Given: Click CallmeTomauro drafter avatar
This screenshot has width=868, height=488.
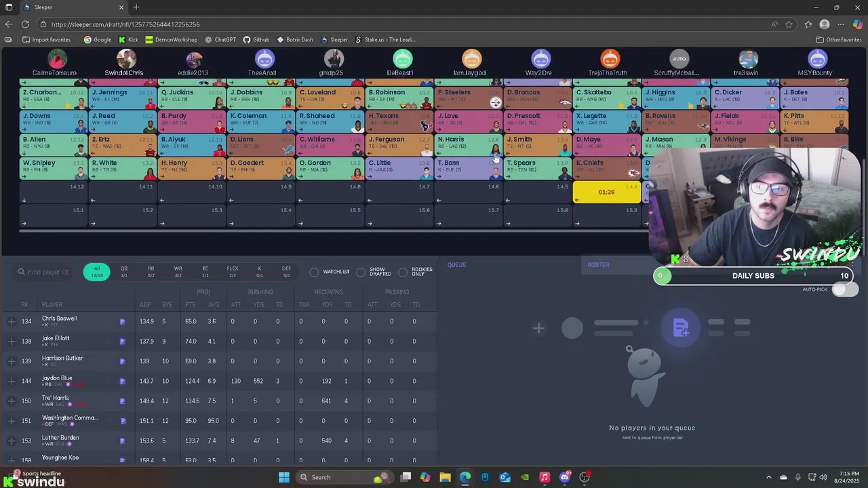Looking at the screenshot, I should 57,59.
